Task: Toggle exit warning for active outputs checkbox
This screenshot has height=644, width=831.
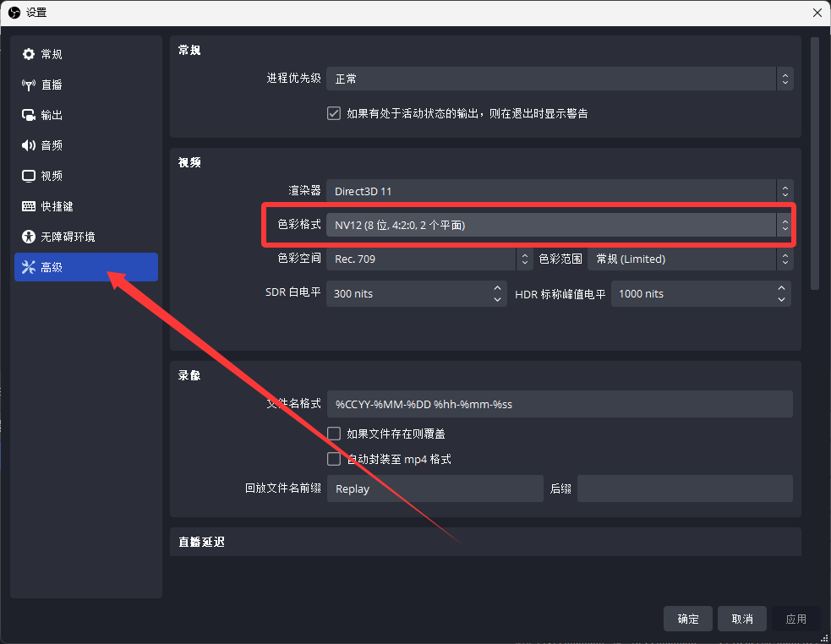Action: pyautogui.click(x=334, y=113)
